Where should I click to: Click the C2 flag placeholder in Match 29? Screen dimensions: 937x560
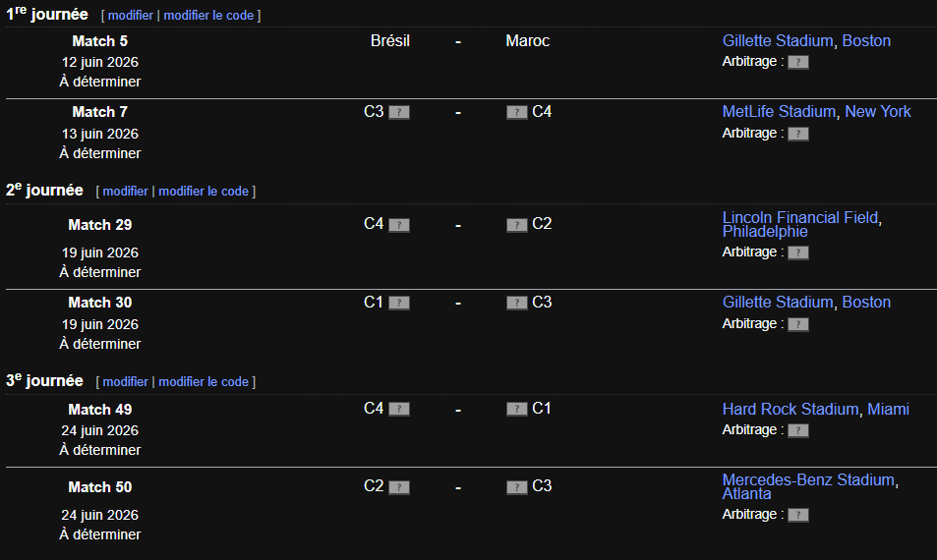517,225
